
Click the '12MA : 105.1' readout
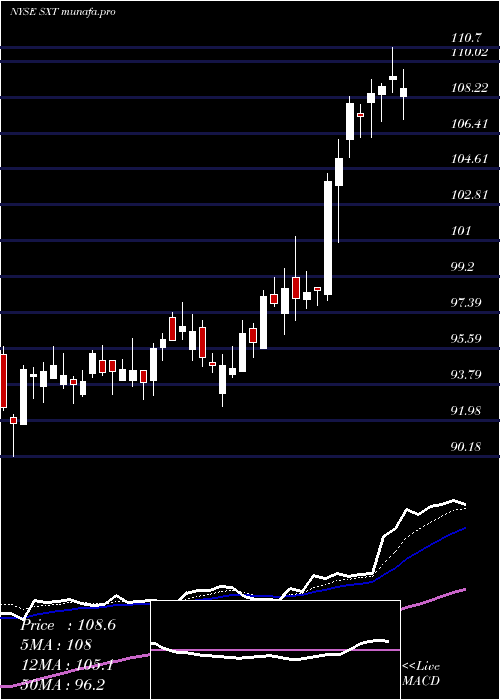tap(67, 665)
